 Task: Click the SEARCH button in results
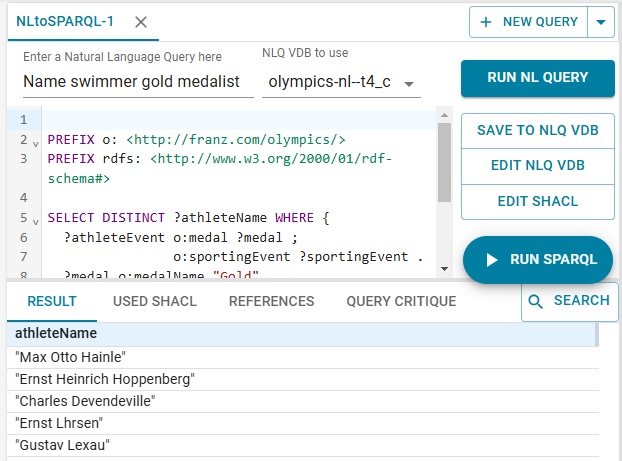coord(570,302)
